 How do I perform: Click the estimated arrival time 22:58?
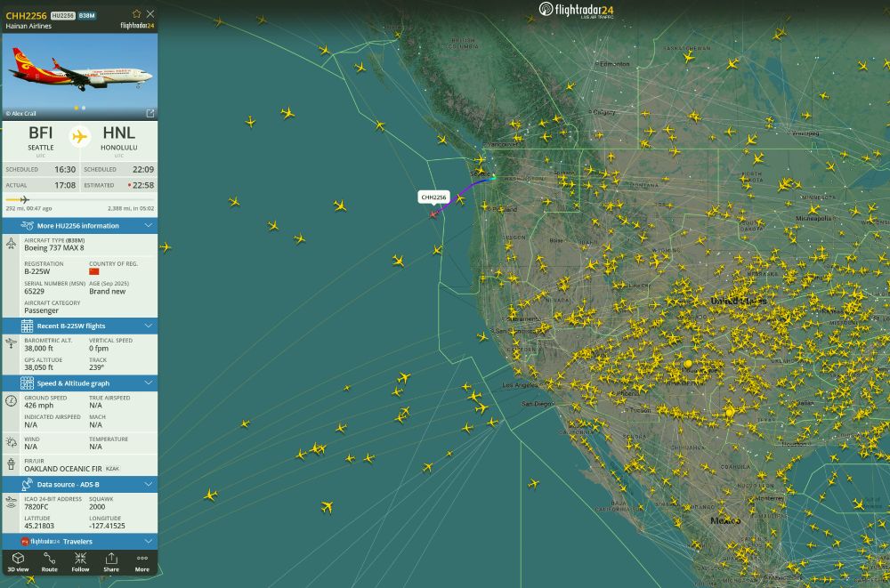pyautogui.click(x=143, y=185)
